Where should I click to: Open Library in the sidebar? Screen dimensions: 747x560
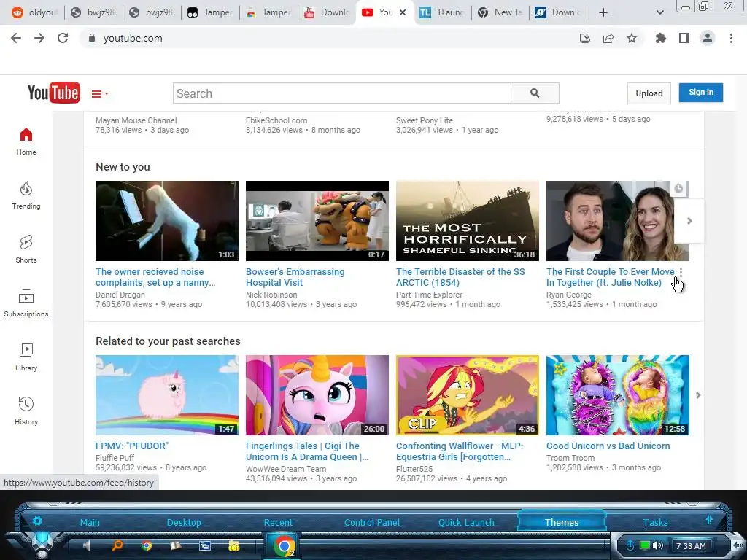pyautogui.click(x=26, y=357)
